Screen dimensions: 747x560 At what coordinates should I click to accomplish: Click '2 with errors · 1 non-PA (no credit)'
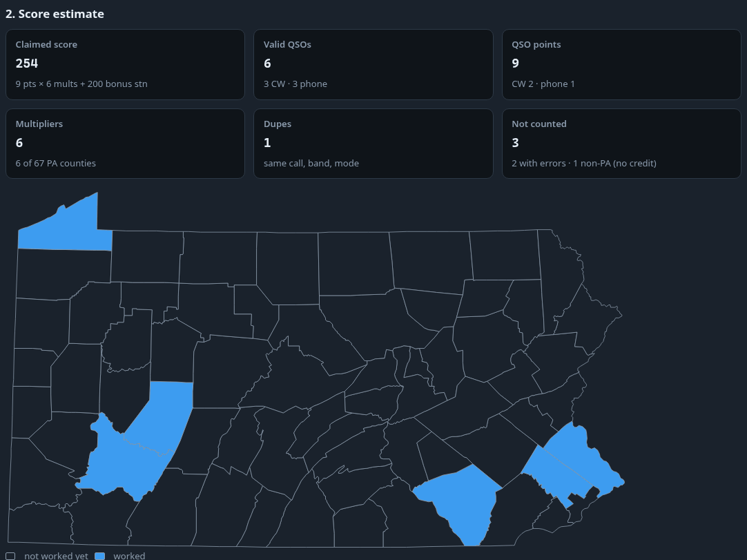(584, 163)
